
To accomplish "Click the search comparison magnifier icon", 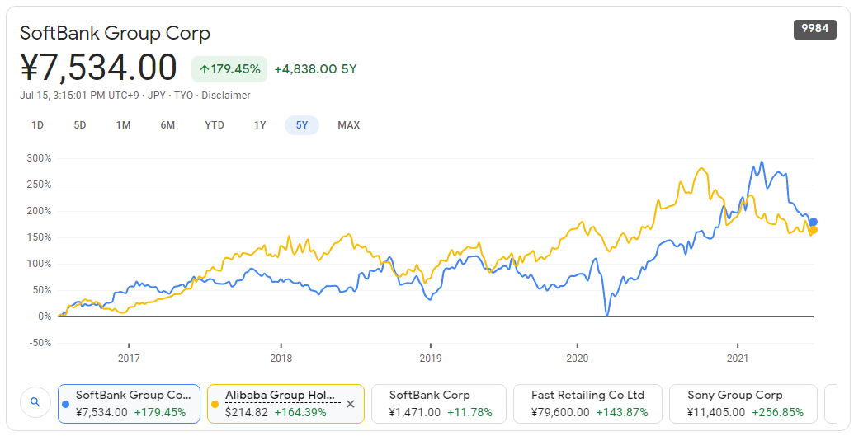I will (x=35, y=403).
